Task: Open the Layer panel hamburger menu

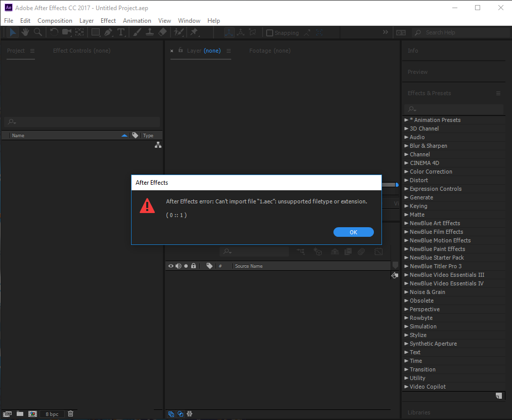Action: [x=229, y=51]
